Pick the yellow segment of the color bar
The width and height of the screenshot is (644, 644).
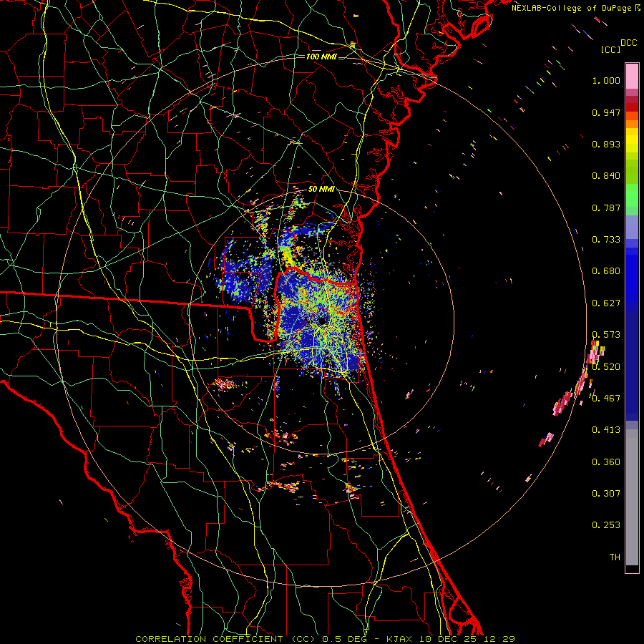pyautogui.click(x=632, y=140)
